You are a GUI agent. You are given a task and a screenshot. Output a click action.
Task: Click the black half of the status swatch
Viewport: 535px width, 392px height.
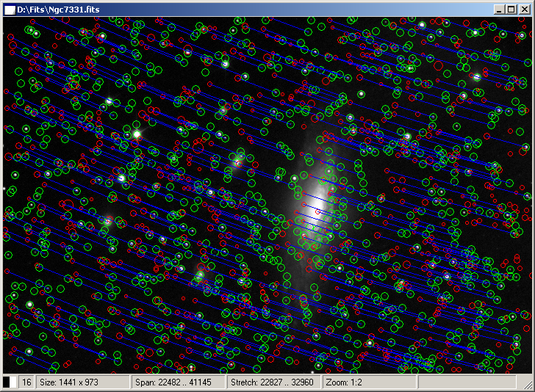click(x=7, y=382)
